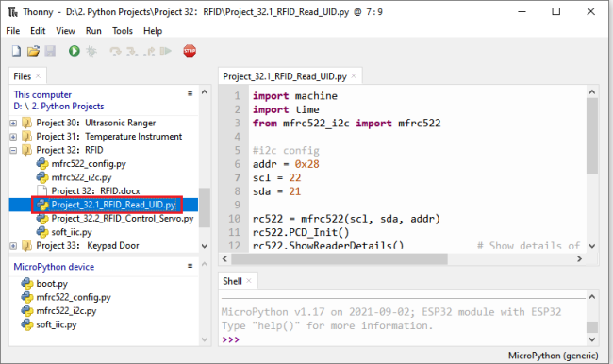
Task: Click the 2. Python Projects path link
Action: [x=68, y=107]
